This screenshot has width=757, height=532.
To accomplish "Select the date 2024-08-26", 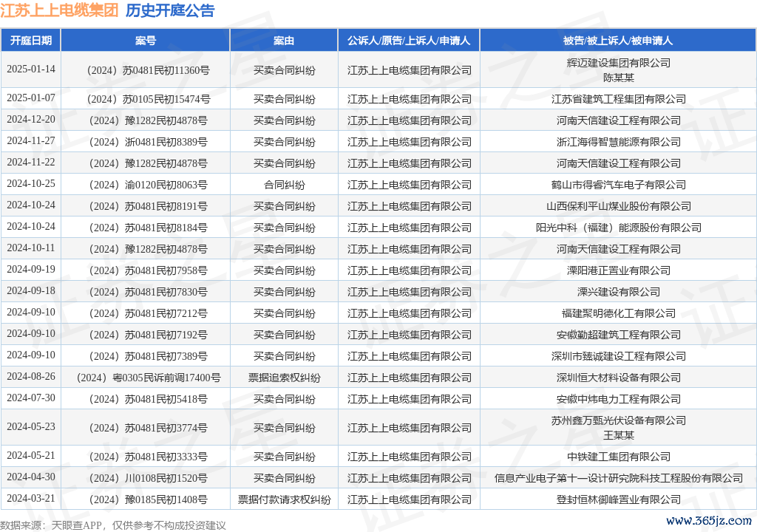I will [x=31, y=377].
